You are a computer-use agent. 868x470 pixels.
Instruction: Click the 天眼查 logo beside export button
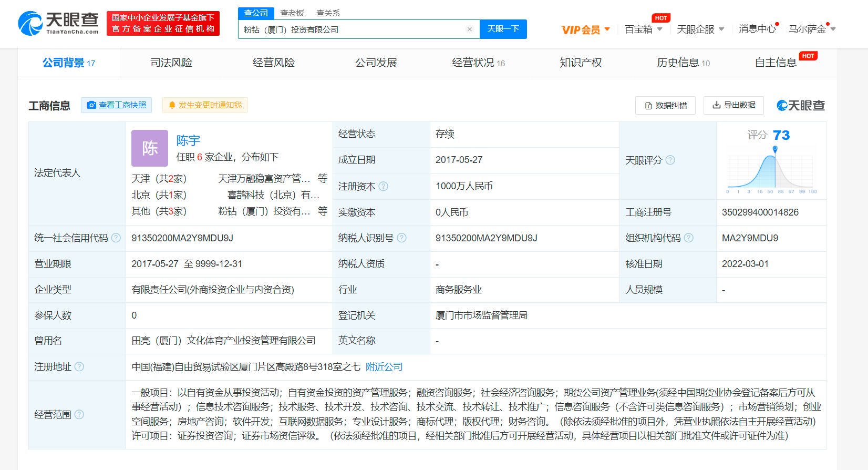801,106
